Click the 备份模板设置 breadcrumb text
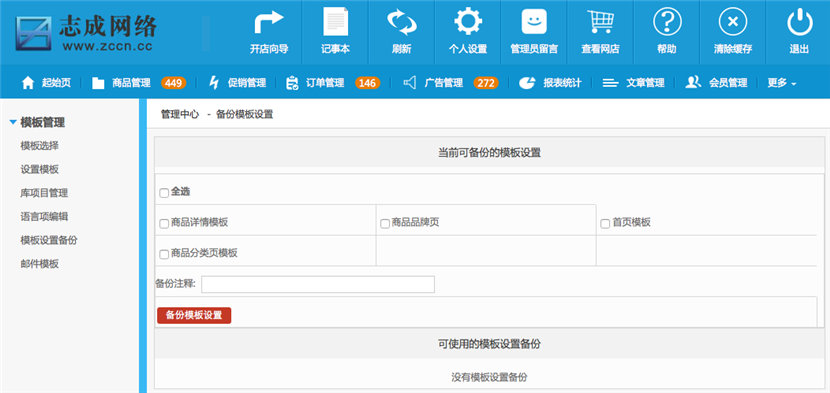The height and width of the screenshot is (393, 830). (245, 114)
